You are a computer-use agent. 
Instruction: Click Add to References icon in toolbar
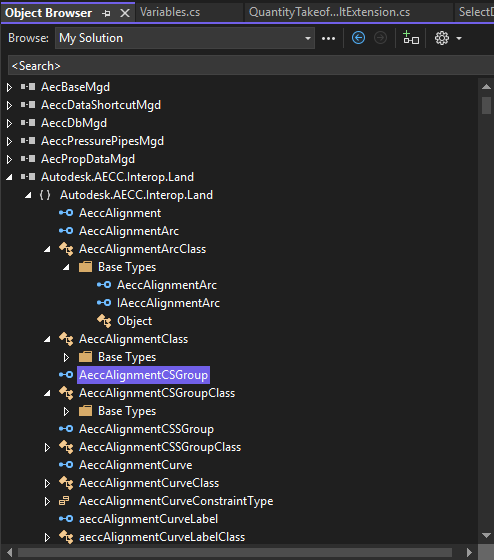tap(411, 38)
